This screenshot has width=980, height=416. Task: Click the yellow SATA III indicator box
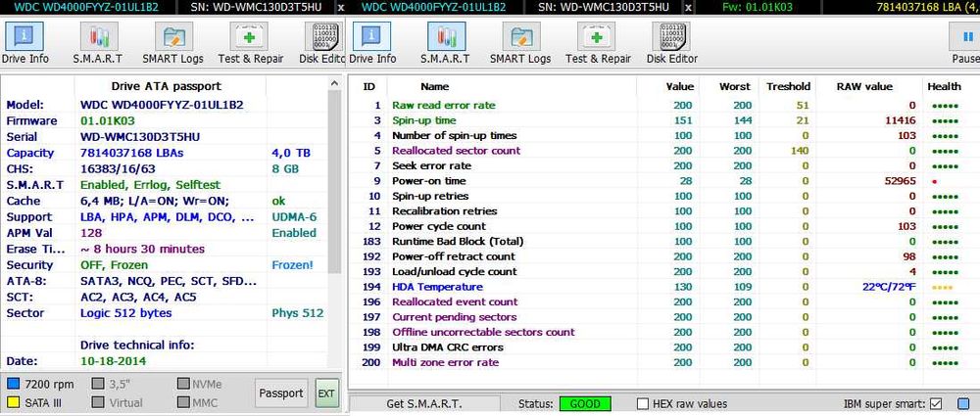coord(13,402)
